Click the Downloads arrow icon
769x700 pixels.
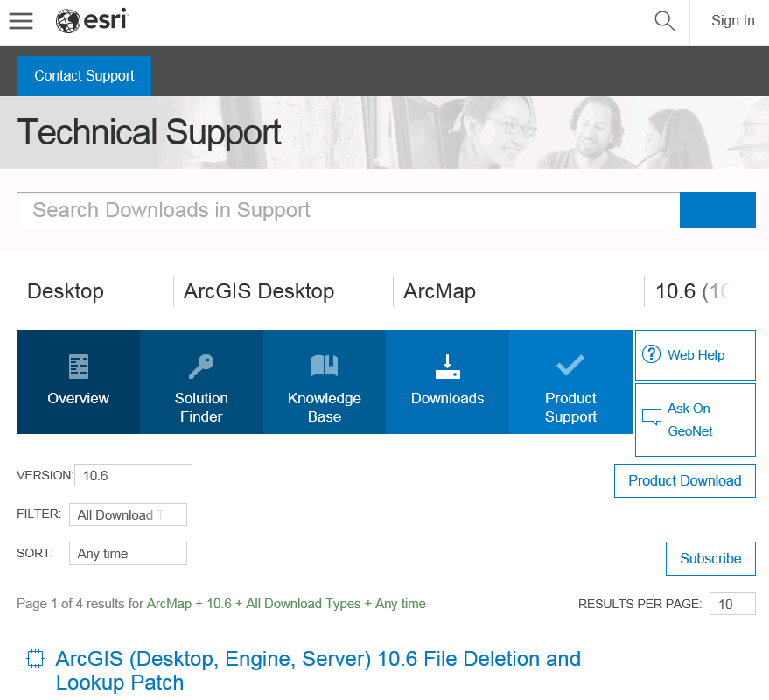(x=447, y=366)
